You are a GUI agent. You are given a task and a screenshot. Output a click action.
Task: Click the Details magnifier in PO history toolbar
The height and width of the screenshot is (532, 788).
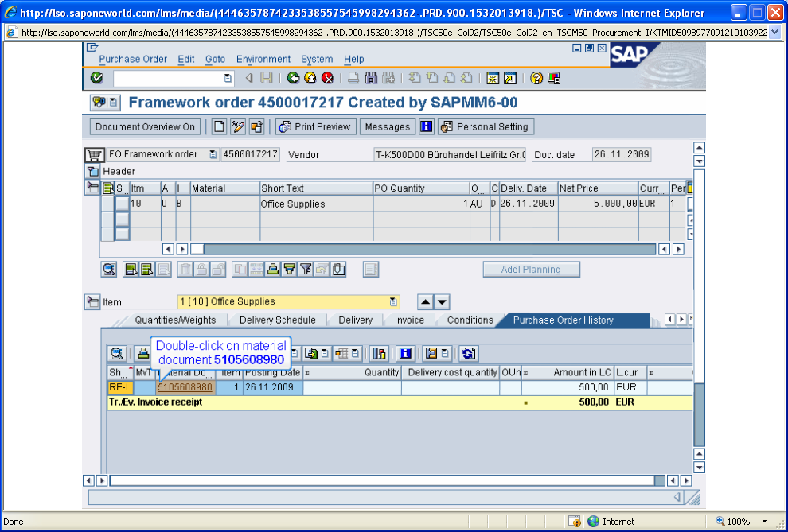click(x=117, y=353)
